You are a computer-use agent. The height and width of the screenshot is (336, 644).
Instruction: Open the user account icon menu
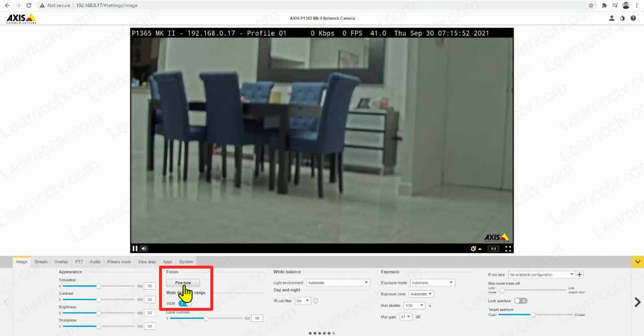[x=612, y=18]
